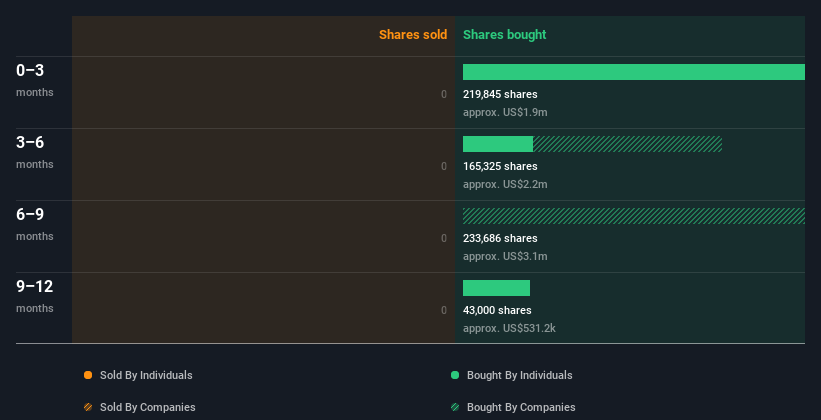Select the Sold By Companies legend label
821x420 pixels.
tap(148, 407)
